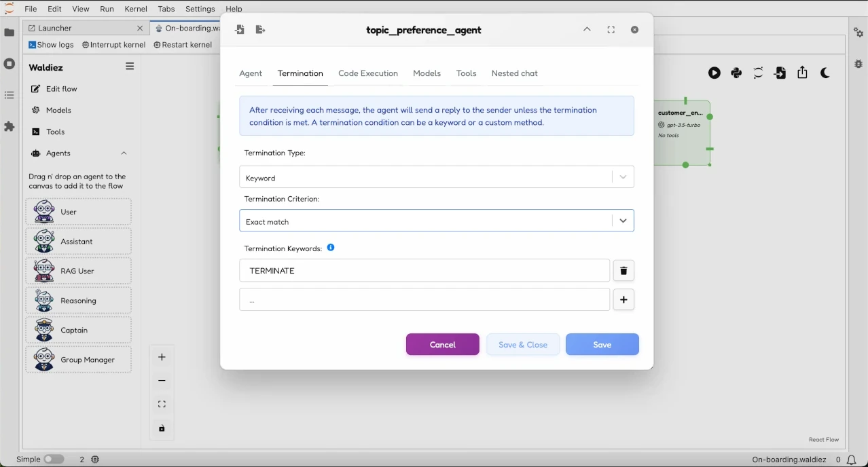Switch to dark mode with the moon icon
This screenshot has width=868, height=467.
pyautogui.click(x=825, y=73)
